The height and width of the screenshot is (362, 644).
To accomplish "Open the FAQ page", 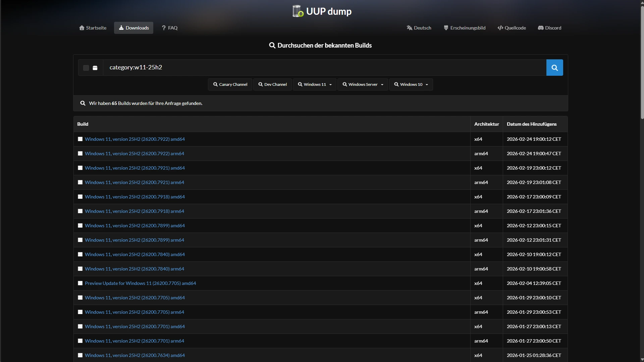I will pos(169,28).
